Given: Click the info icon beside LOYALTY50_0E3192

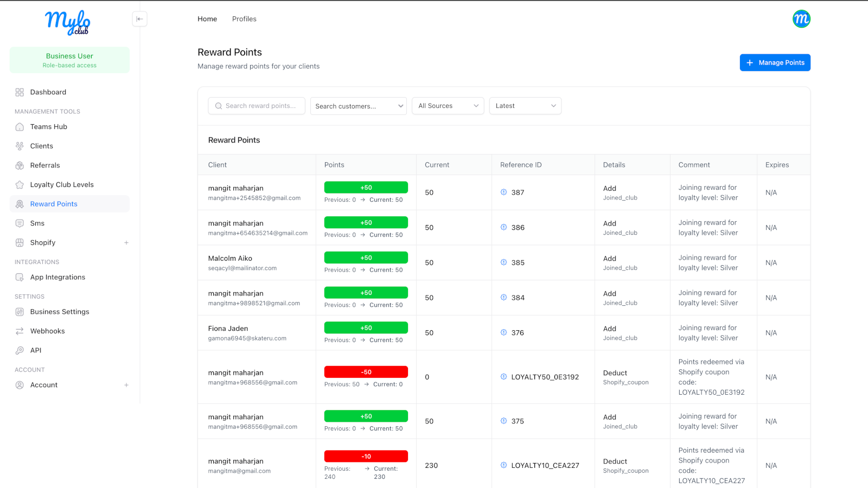Looking at the screenshot, I should tap(503, 377).
